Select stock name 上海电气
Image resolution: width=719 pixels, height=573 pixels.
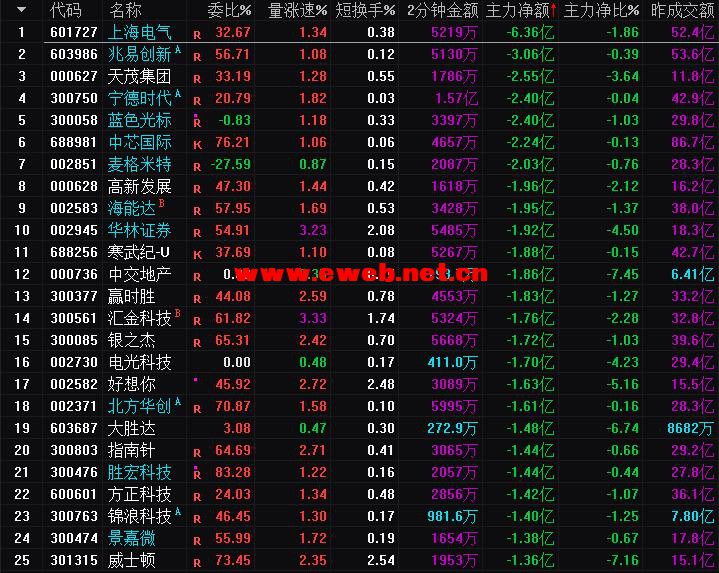[x=139, y=32]
